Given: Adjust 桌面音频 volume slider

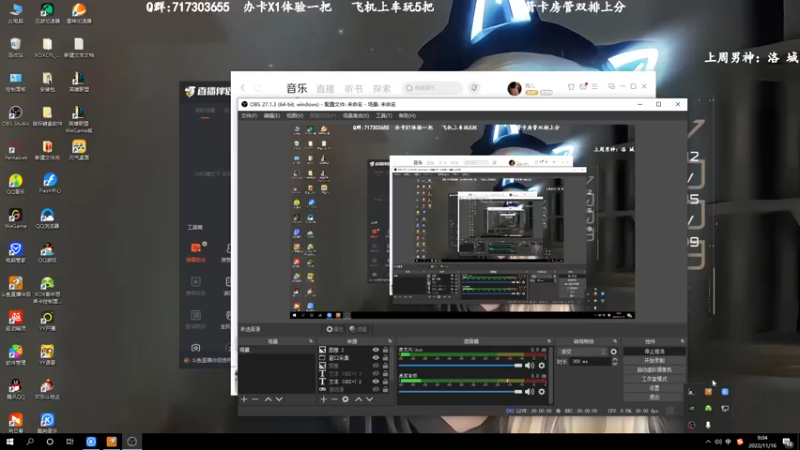Looking at the screenshot, I should [x=461, y=391].
